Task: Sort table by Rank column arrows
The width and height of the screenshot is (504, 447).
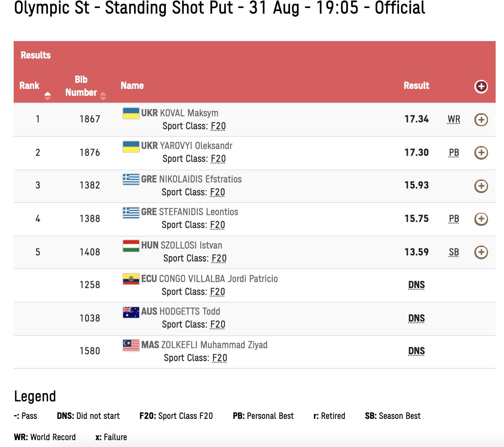Action: point(48,96)
